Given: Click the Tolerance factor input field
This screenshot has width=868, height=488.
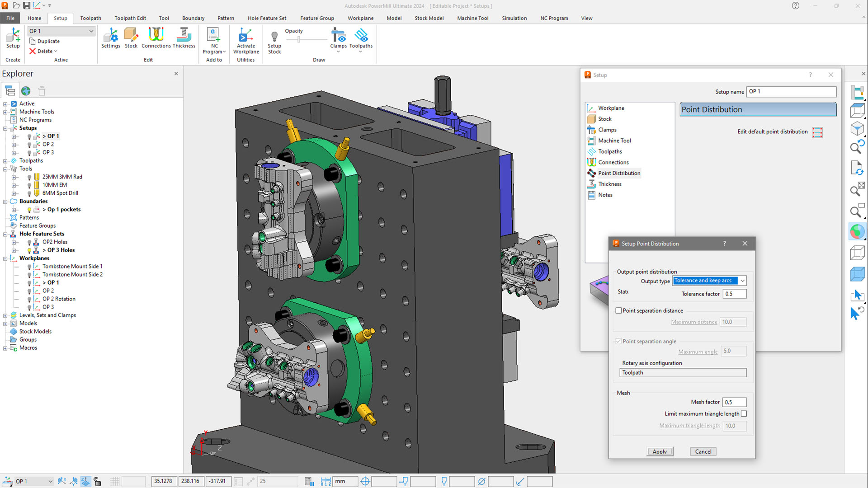Looking at the screenshot, I should click(x=734, y=294).
